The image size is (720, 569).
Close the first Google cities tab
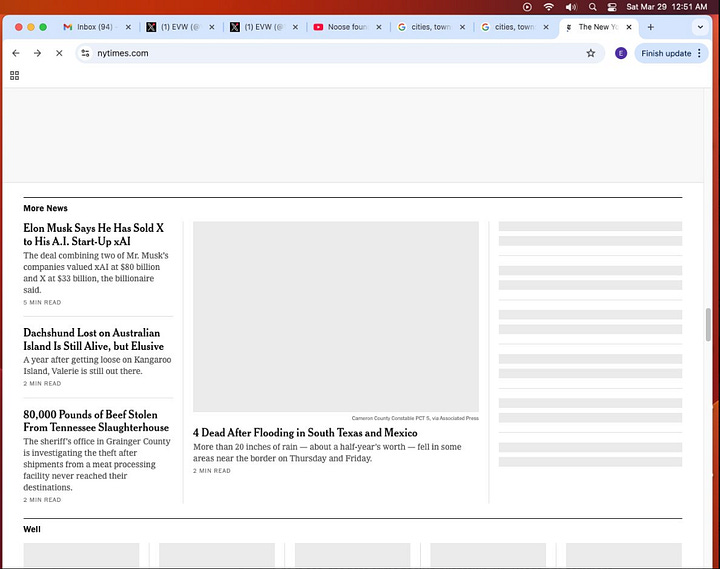pos(462,27)
